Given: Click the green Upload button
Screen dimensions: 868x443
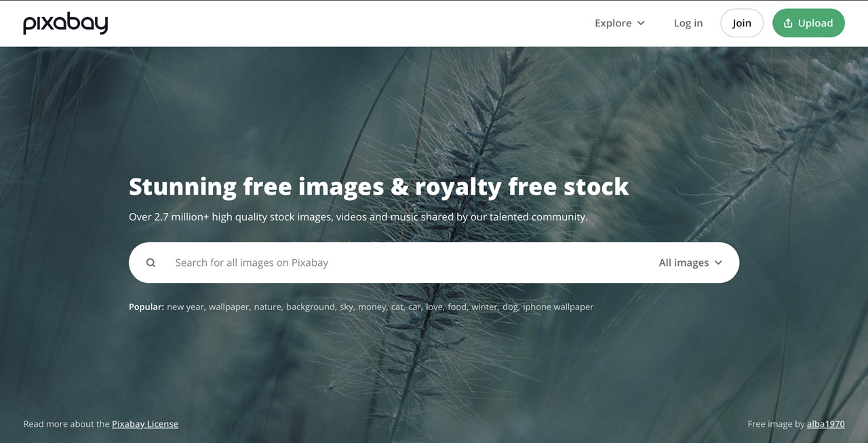Looking at the screenshot, I should pyautogui.click(x=808, y=23).
